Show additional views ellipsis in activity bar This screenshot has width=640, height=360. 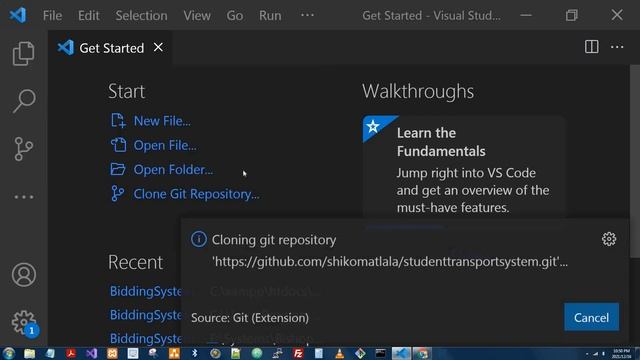pyautogui.click(x=24, y=197)
